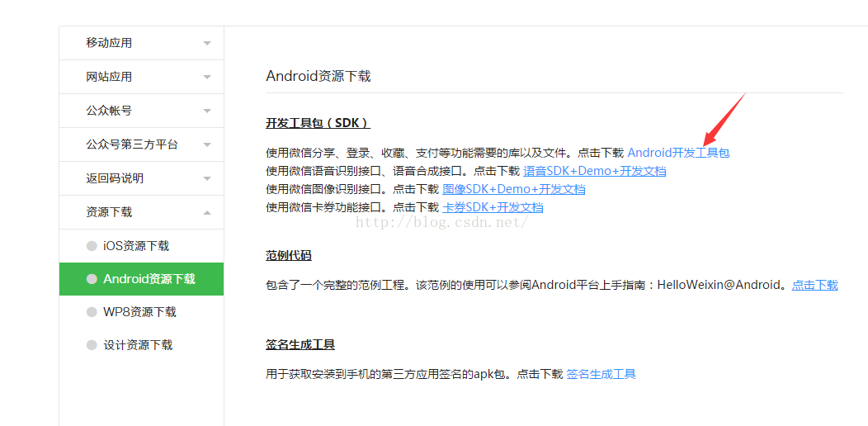Click the 范例代码 section heading
This screenshot has width=868, height=426.
pos(289,256)
